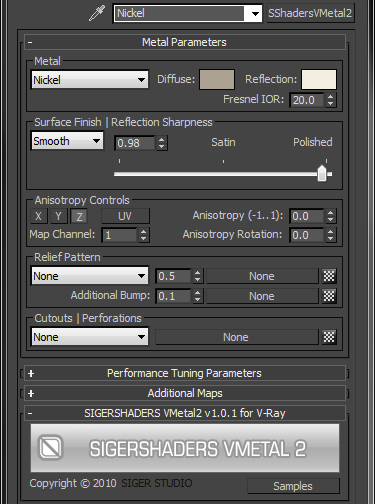Expand the Additional Maps rollout
This screenshot has width=375, height=504.
[x=185, y=393]
